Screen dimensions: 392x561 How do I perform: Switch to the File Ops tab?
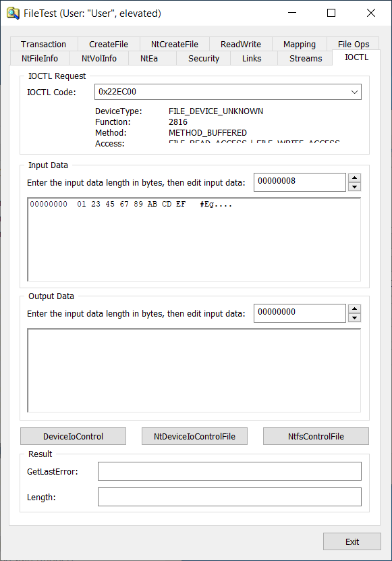(x=354, y=44)
